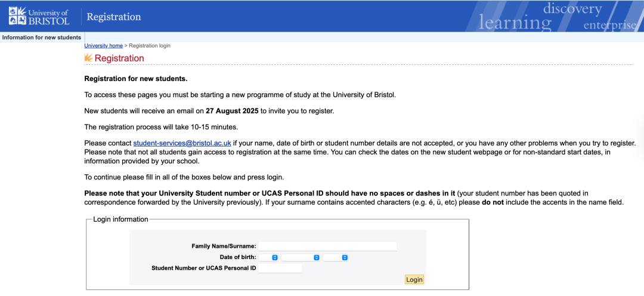Follow the University home breadcrumb link
Screen dimensions: 644x296
(x=104, y=45)
